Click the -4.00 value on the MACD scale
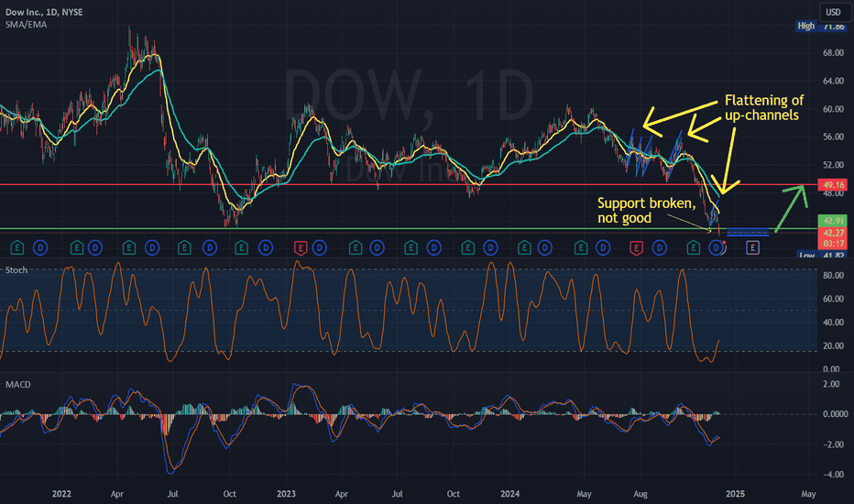The height and width of the screenshot is (504, 854). point(835,475)
